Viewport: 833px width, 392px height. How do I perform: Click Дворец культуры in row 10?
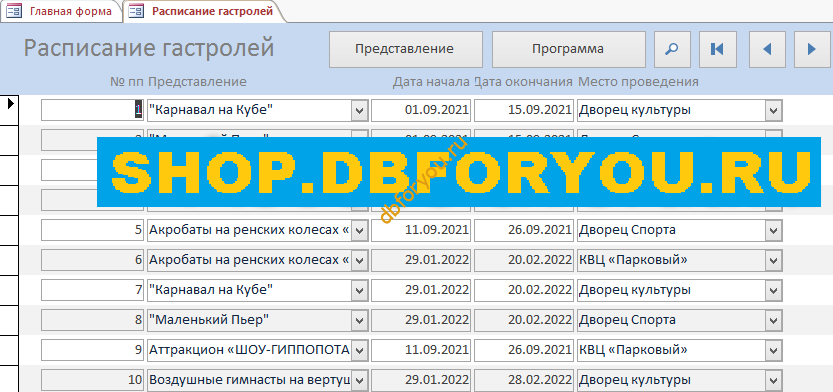pyautogui.click(x=635, y=380)
